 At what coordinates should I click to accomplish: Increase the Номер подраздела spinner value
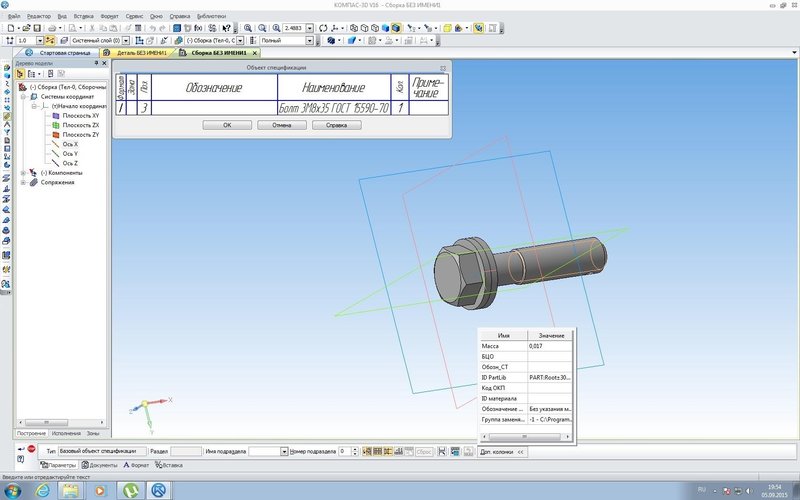(x=355, y=449)
